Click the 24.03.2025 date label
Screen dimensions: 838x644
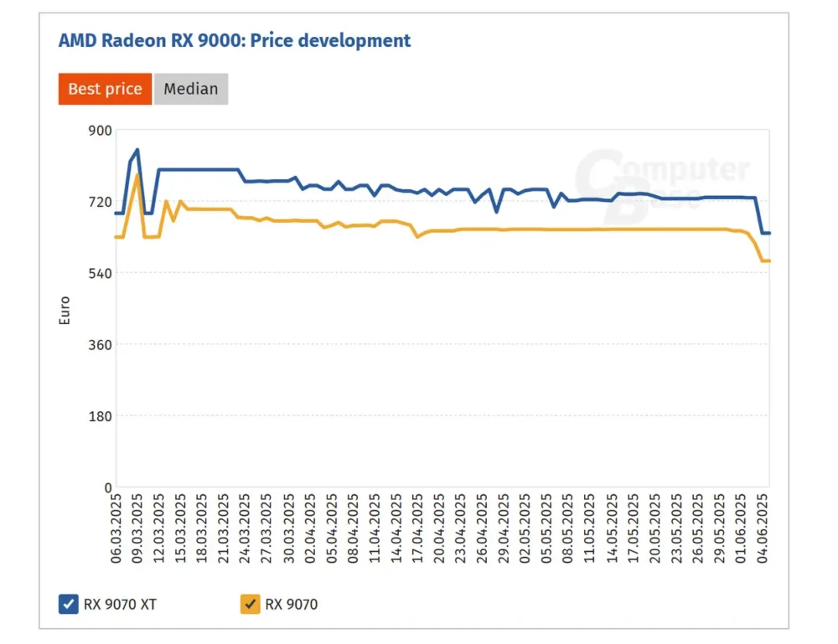(x=245, y=528)
